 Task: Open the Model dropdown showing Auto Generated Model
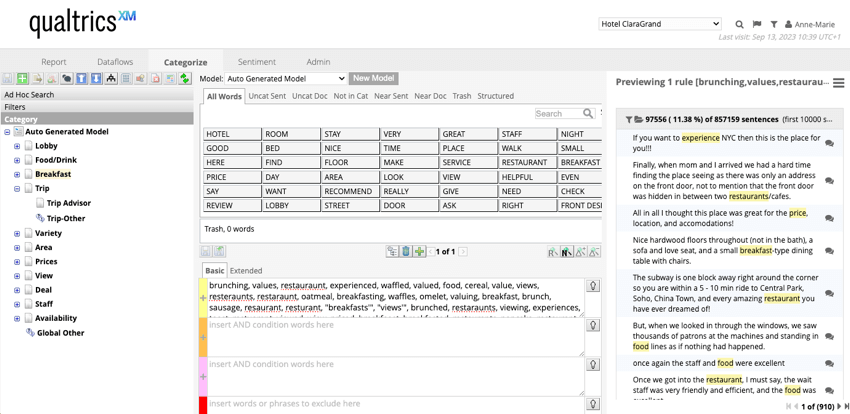click(285, 78)
